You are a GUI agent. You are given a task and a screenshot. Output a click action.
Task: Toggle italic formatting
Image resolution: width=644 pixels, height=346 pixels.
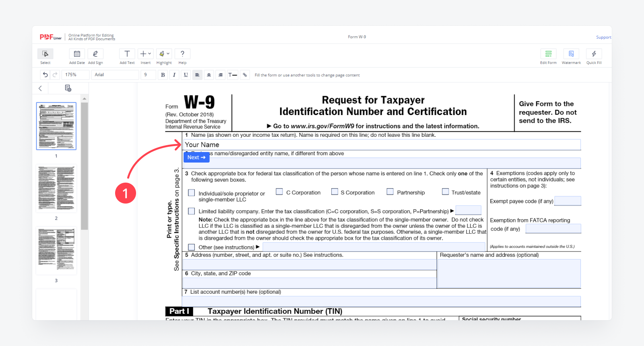pyautogui.click(x=174, y=75)
